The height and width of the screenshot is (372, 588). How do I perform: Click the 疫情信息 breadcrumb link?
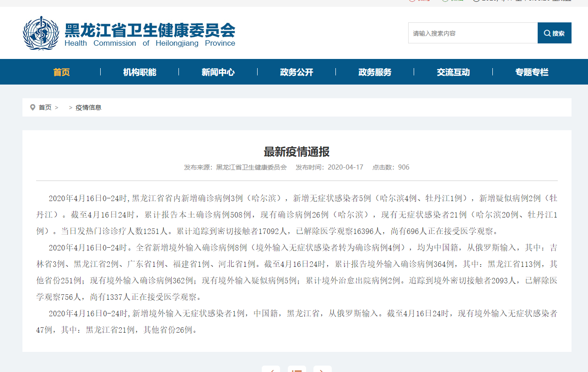[88, 107]
